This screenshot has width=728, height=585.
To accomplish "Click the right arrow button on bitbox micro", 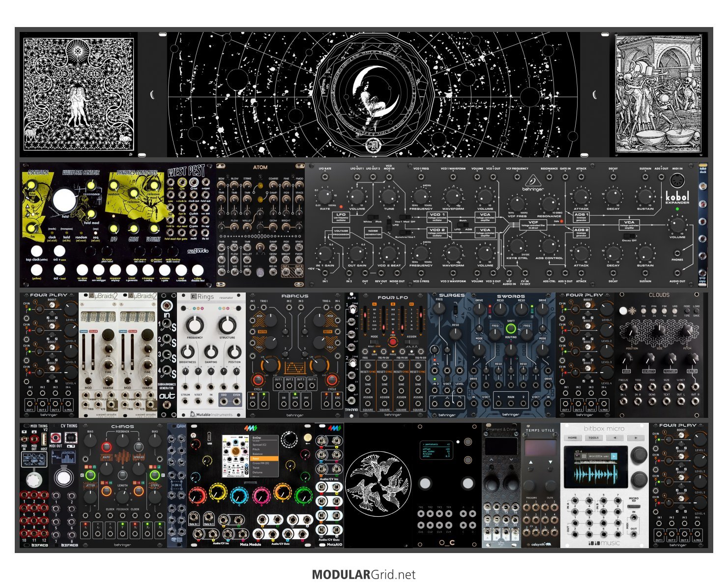I will pos(636,438).
